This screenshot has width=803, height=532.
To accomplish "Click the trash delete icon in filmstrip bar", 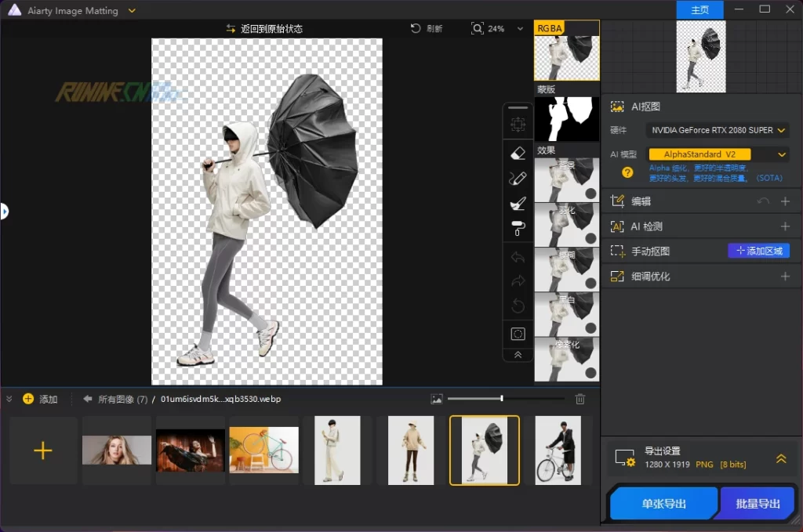I will tap(580, 399).
